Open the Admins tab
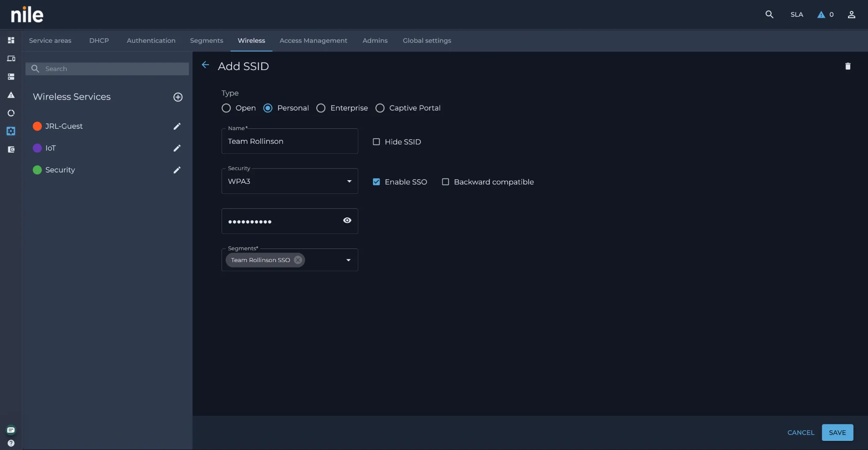The height and width of the screenshot is (450, 868). click(375, 40)
